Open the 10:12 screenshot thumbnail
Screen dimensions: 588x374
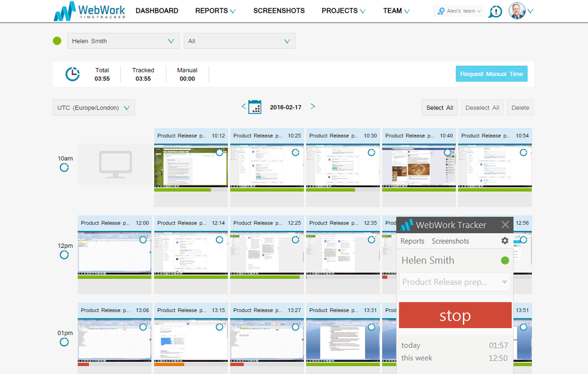pos(191,166)
